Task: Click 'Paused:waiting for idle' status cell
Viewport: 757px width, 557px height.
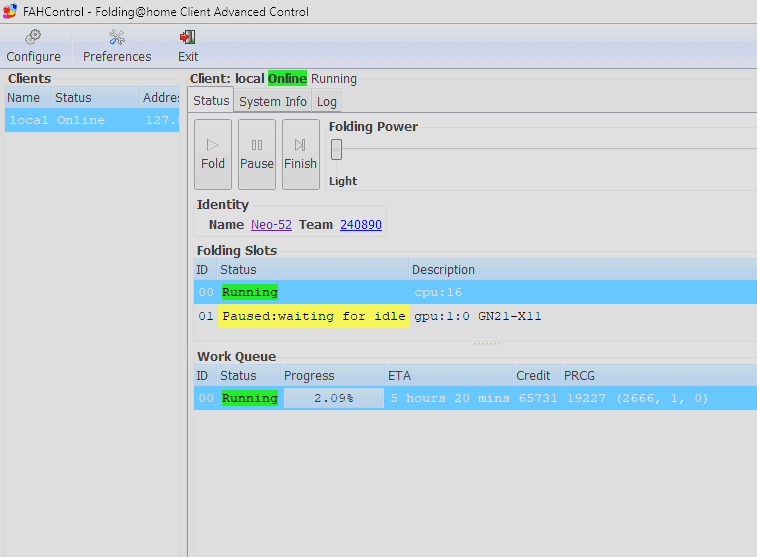Action: [x=314, y=316]
